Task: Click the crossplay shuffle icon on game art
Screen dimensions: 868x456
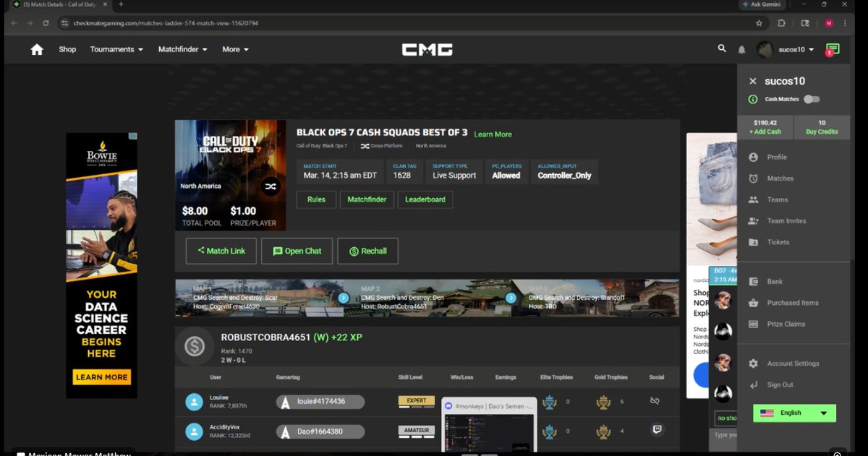Action: click(271, 186)
